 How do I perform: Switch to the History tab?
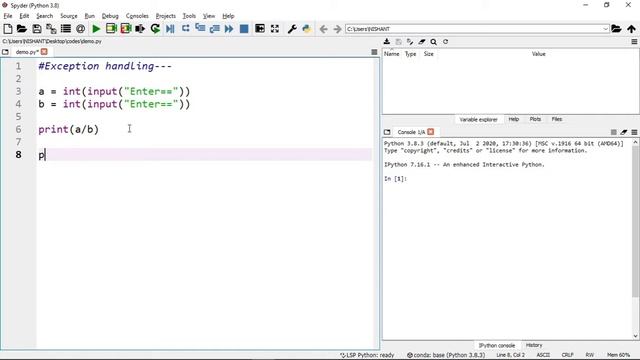(x=534, y=345)
